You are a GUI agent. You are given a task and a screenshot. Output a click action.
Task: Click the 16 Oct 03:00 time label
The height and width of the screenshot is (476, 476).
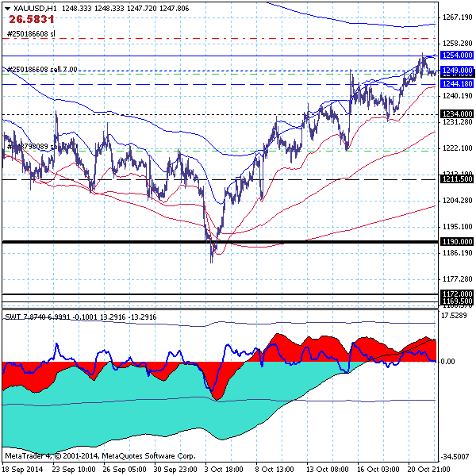pos(378,470)
